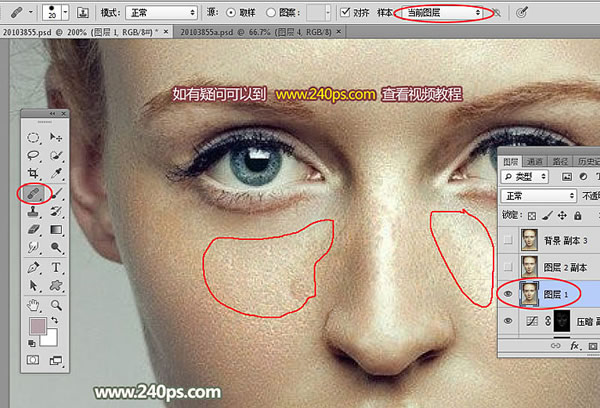Show the 图层 2 副本 layer
Viewport: 600px width, 408px height.
coord(508,267)
